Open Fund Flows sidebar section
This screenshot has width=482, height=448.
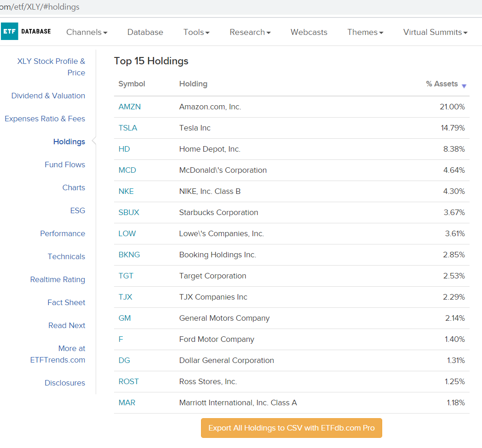65,164
